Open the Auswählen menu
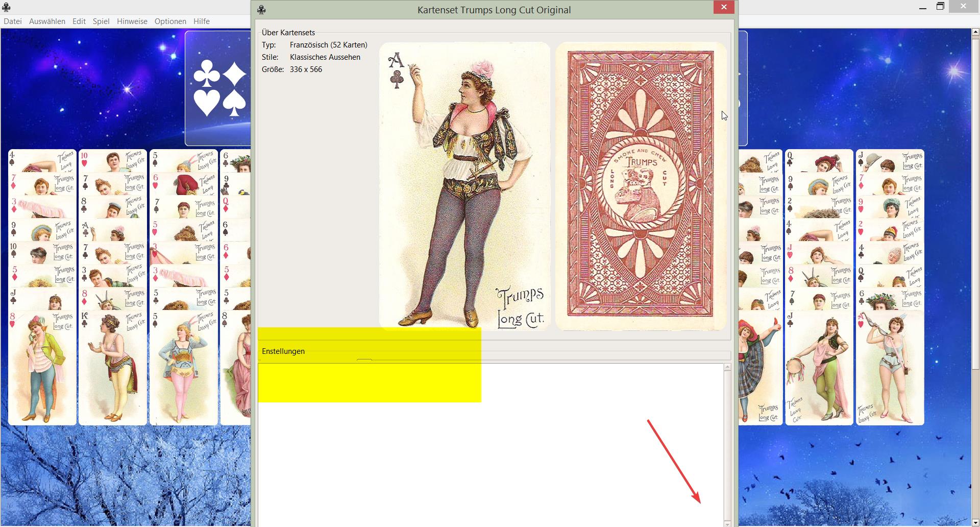The width and height of the screenshot is (980, 527). point(47,21)
